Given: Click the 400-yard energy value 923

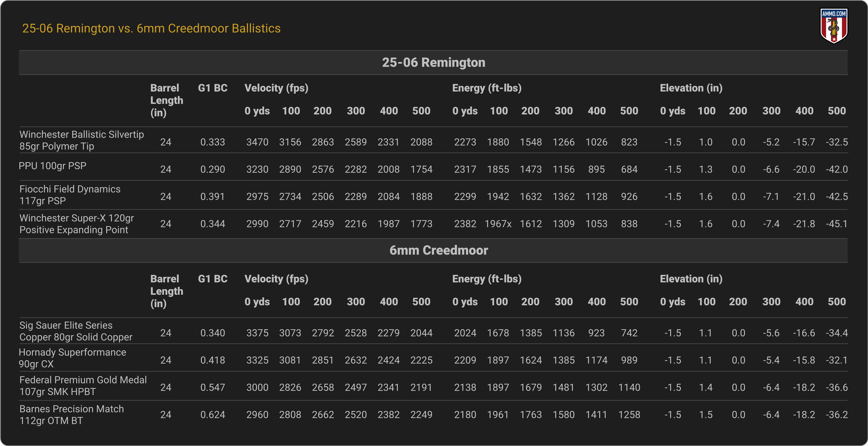Looking at the screenshot, I should coord(596,333).
